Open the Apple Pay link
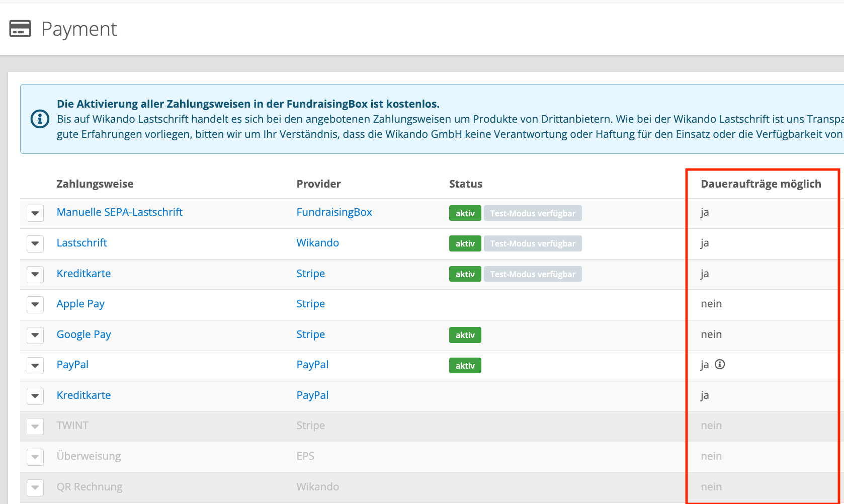 (80, 304)
